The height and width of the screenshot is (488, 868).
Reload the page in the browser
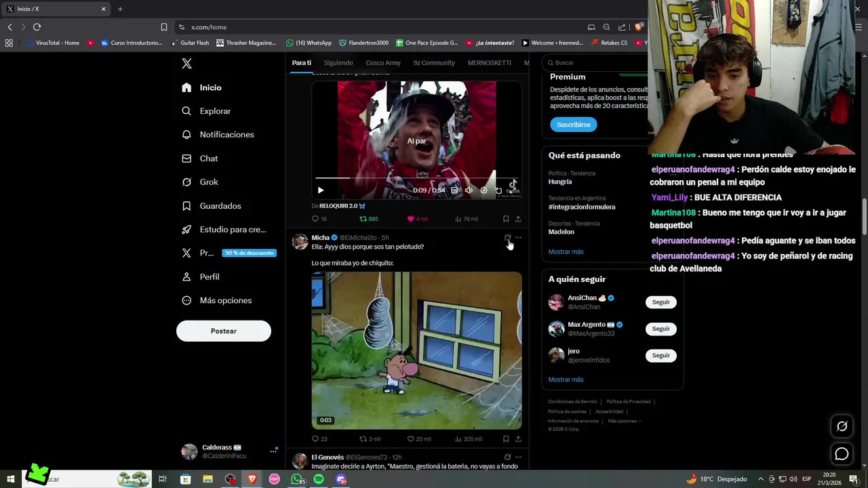37,27
